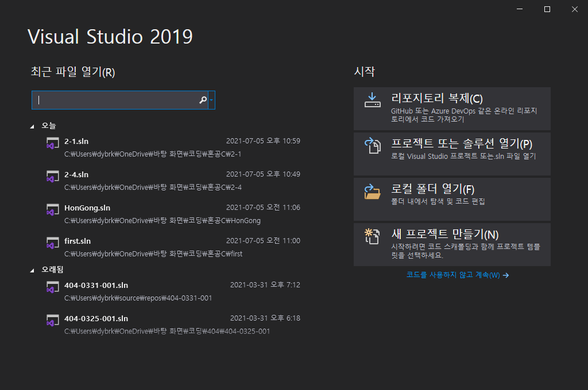Click the open local folder icon

tap(372, 192)
